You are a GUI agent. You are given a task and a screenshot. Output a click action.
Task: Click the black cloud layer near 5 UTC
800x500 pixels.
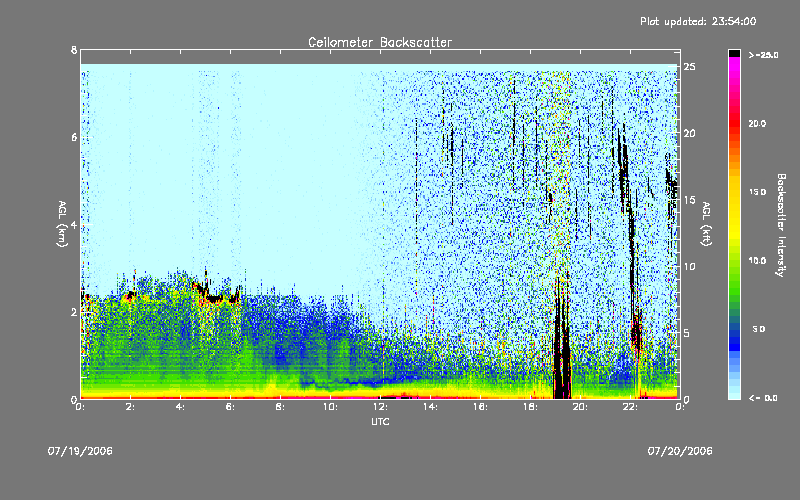[x=214, y=296]
